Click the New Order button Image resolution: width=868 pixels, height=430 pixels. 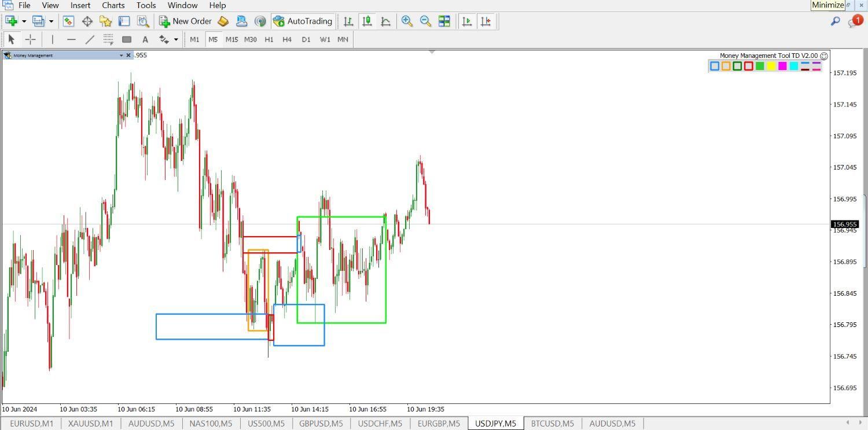(186, 21)
